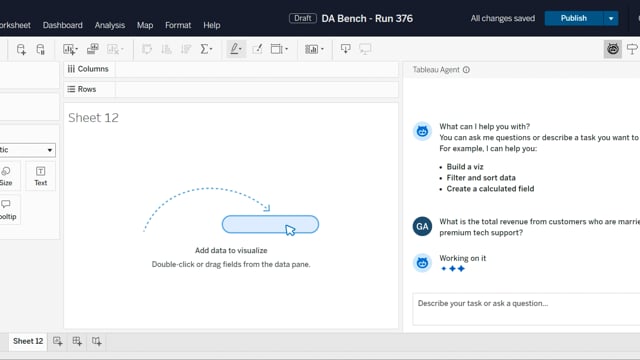Viewport: 640px width, 360px height.
Task: Click the total revenue question message
Action: tap(539, 227)
